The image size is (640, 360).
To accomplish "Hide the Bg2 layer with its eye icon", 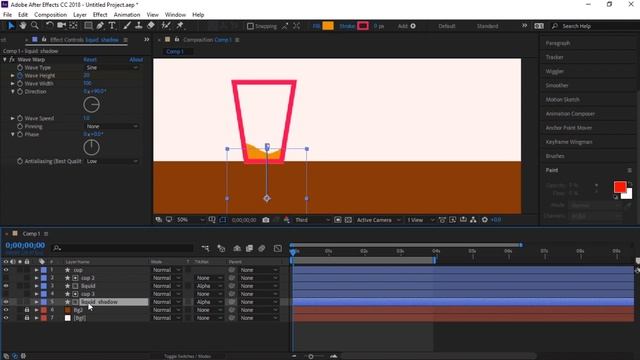I will tap(6, 310).
